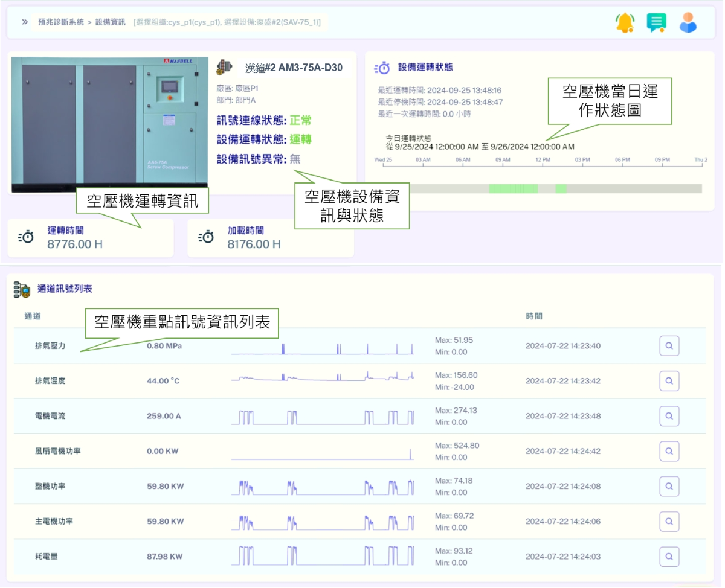Click the 電機電流 sparkline chart
725x588 pixels.
point(323,417)
